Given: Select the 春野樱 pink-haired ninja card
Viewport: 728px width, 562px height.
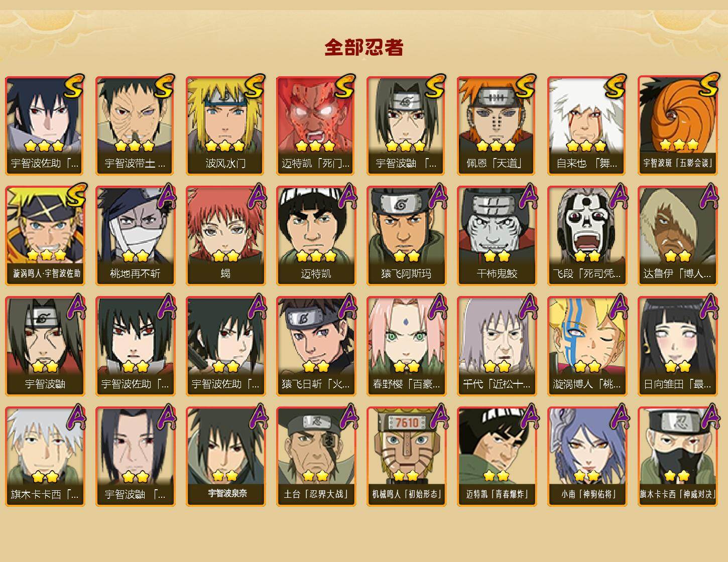Looking at the screenshot, I should pos(406,346).
